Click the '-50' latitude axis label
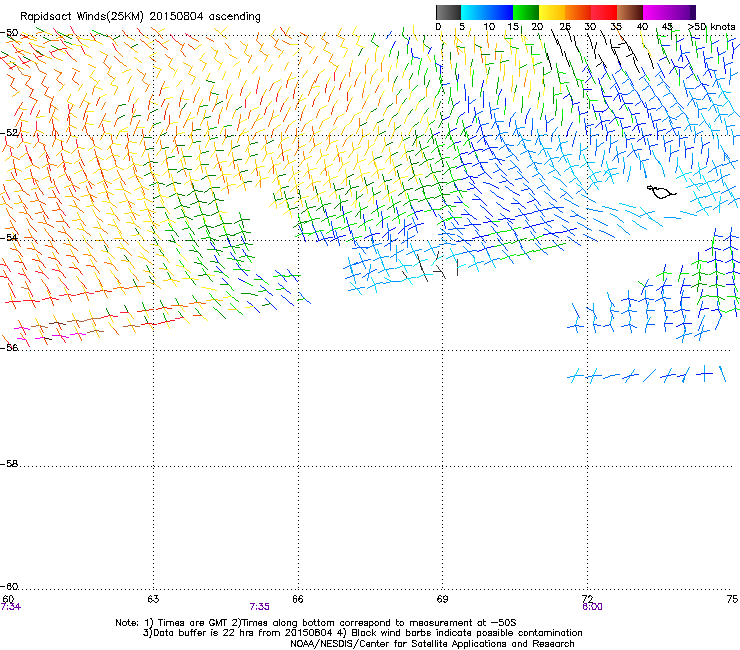740x650 pixels. [9, 33]
